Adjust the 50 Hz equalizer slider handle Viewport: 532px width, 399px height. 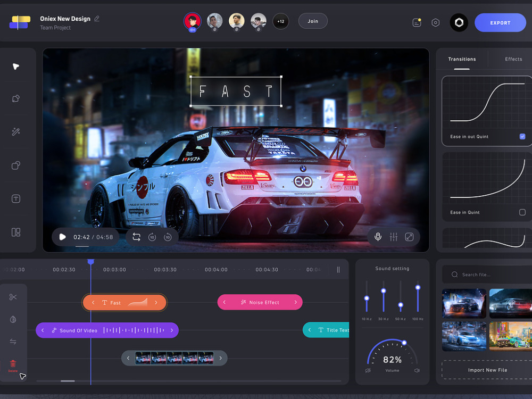401,305
